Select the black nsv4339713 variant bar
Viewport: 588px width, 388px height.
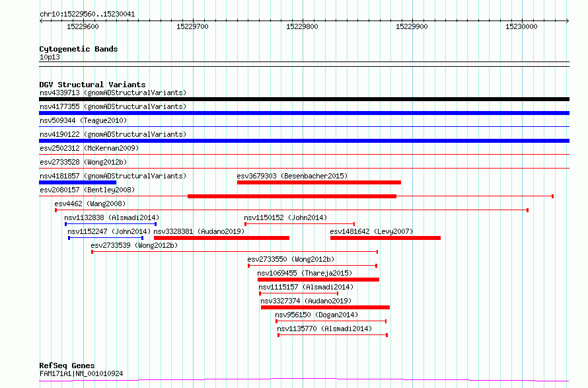coord(304,99)
